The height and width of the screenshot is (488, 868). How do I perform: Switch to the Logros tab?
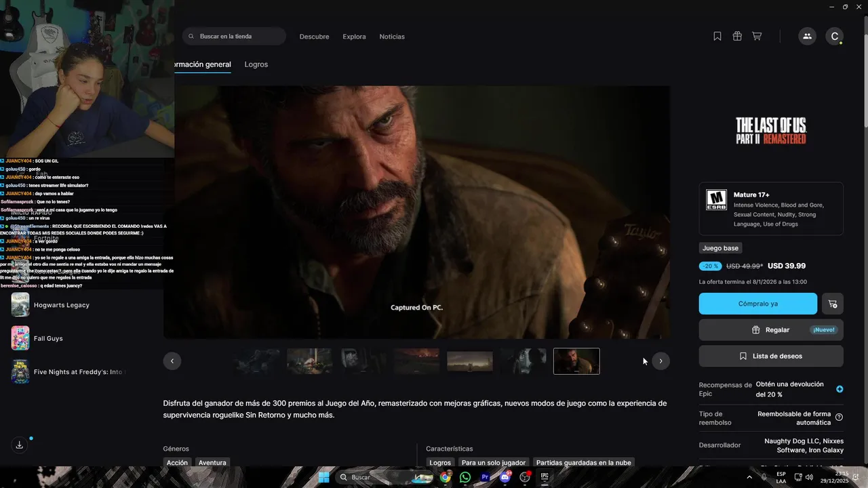tap(256, 64)
